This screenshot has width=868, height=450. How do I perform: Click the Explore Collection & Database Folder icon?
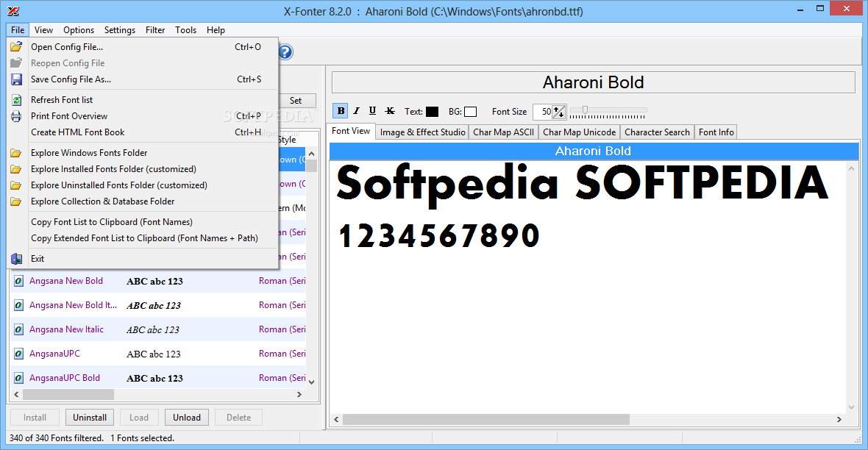[x=16, y=201]
